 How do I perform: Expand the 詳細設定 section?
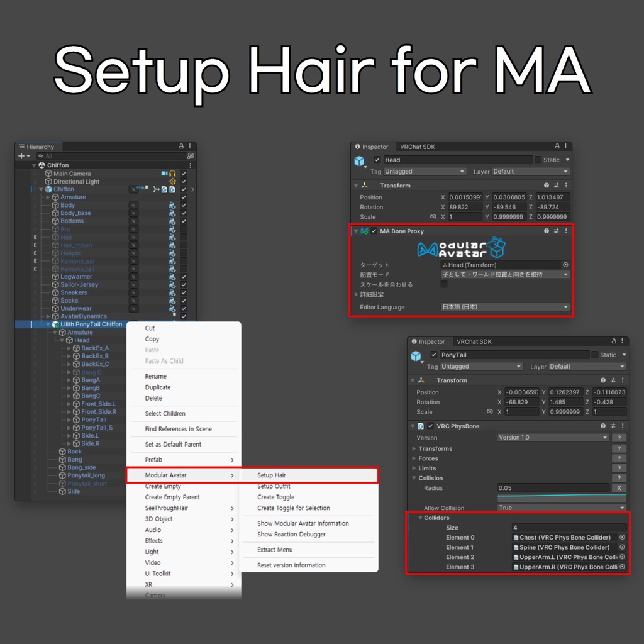coord(357,294)
